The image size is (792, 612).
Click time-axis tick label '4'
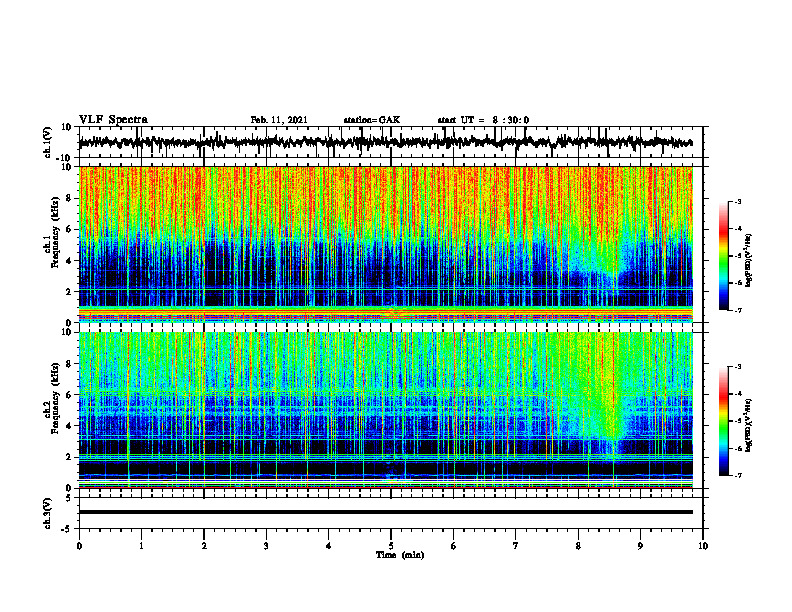[x=328, y=546]
